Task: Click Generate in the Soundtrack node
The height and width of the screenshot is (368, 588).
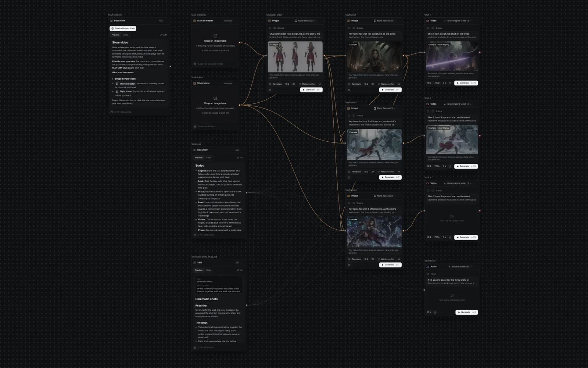Action: pyautogui.click(x=467, y=312)
